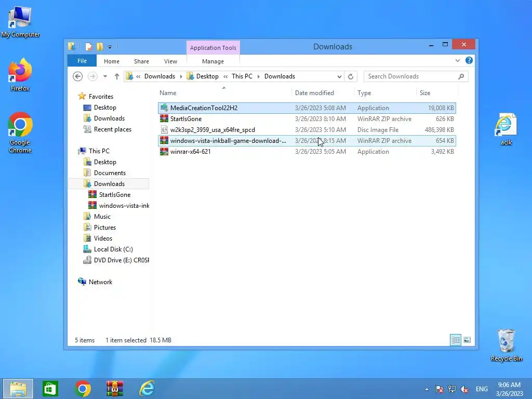This screenshot has width=532, height=399.
Task: Click the Application Tools contextual tab
Action: (213, 48)
